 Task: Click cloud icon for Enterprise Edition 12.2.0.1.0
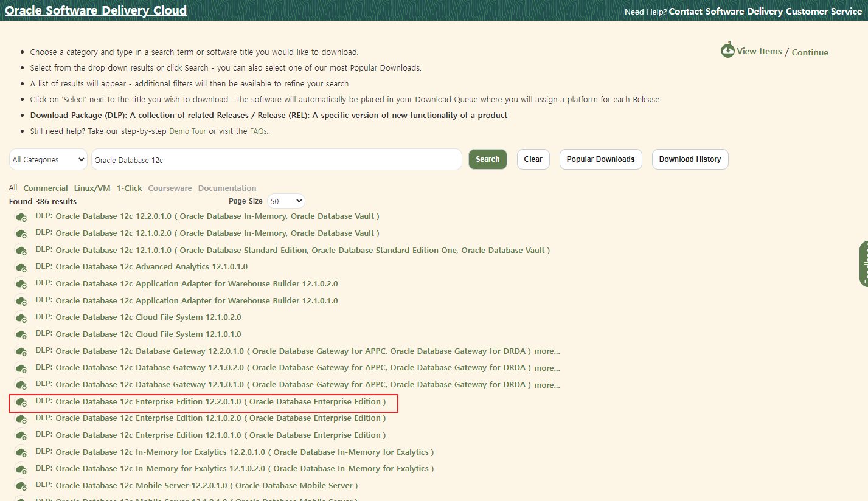[x=21, y=402]
